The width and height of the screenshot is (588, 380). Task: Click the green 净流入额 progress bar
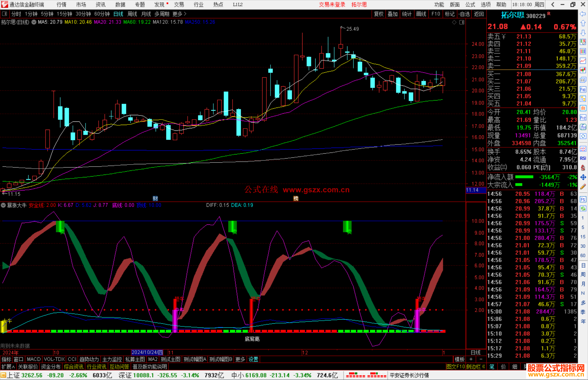click(x=524, y=177)
